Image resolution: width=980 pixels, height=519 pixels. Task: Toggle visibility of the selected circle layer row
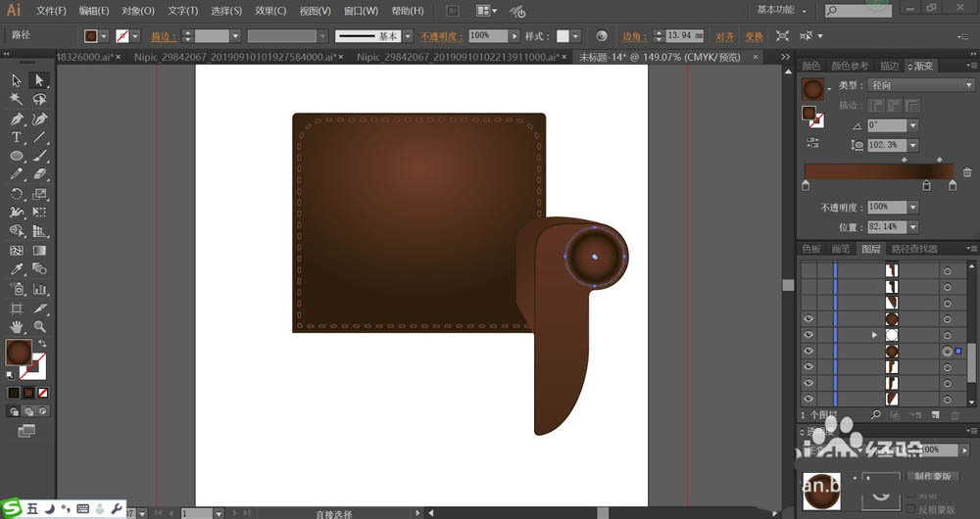(x=808, y=351)
